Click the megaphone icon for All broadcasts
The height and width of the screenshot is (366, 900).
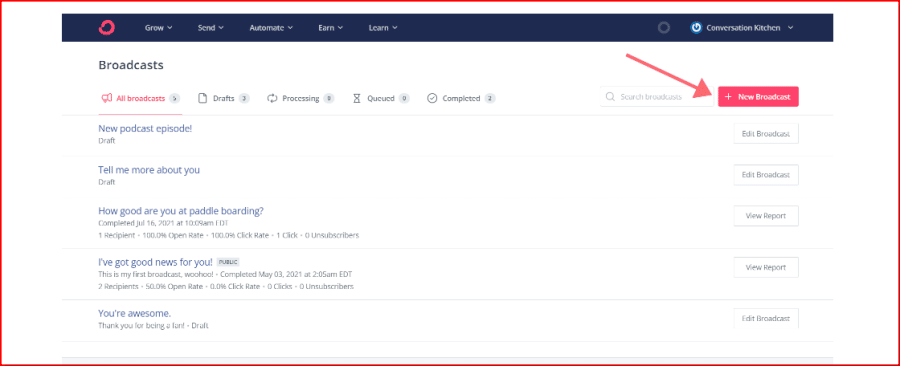[107, 98]
